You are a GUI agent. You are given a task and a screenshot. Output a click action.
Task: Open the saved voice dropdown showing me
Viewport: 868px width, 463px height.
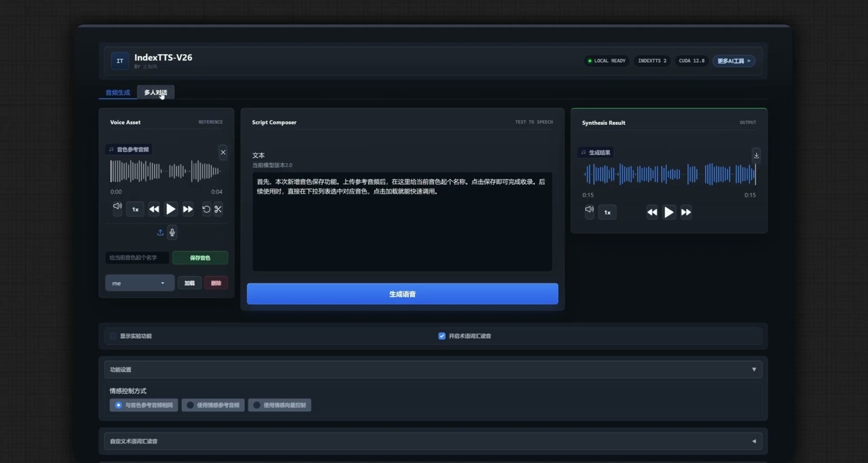139,283
